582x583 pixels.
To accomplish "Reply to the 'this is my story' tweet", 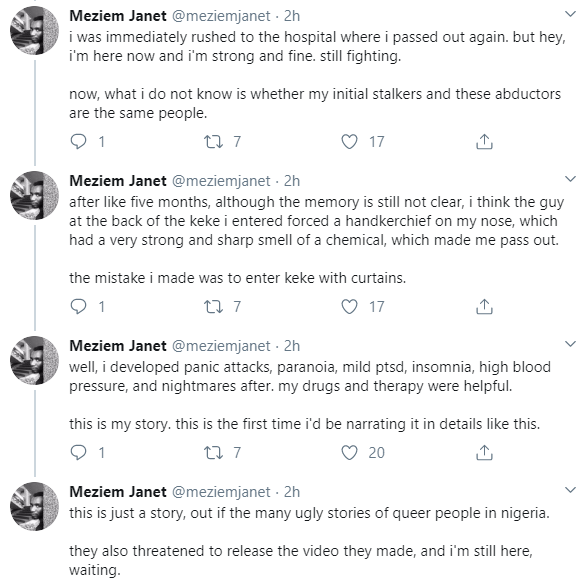I will click(78, 452).
